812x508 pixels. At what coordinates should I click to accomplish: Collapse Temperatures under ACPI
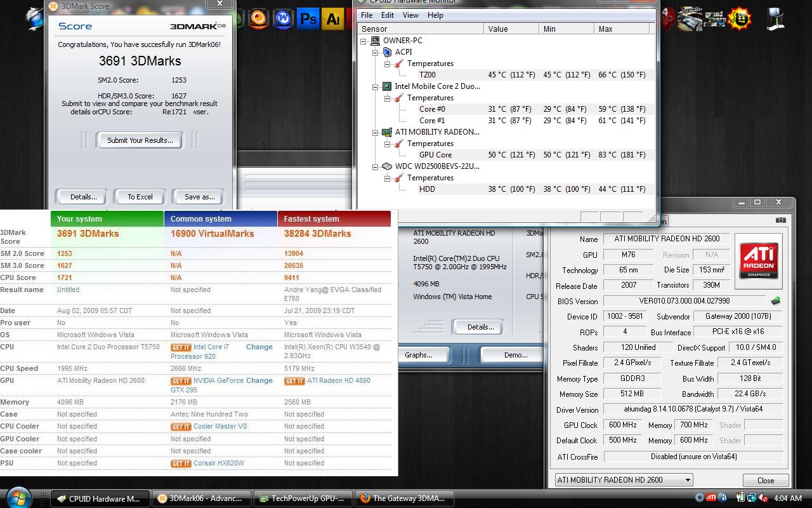tap(387, 63)
